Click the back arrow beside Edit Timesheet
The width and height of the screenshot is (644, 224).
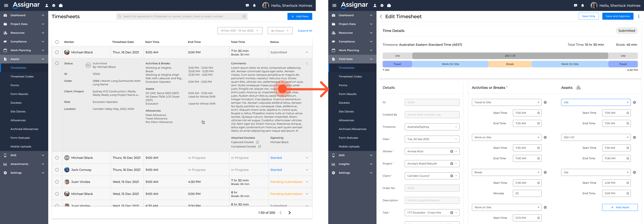pyautogui.click(x=381, y=17)
